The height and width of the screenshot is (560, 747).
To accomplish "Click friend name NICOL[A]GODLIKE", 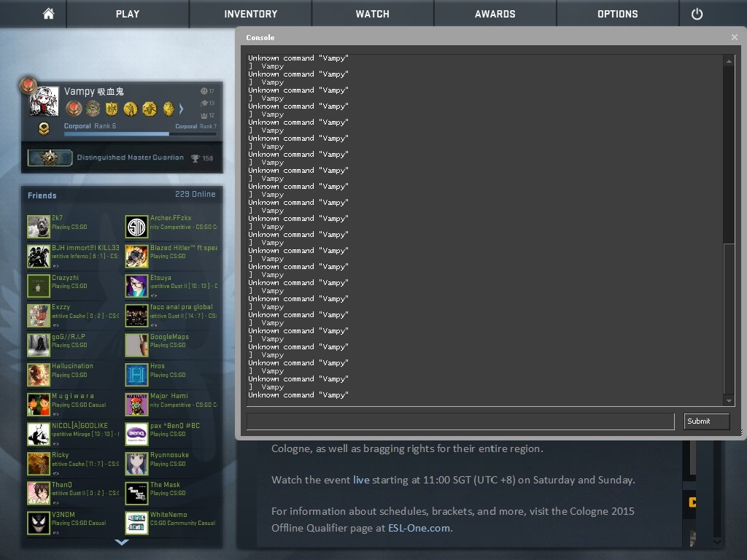I will click(80, 426).
